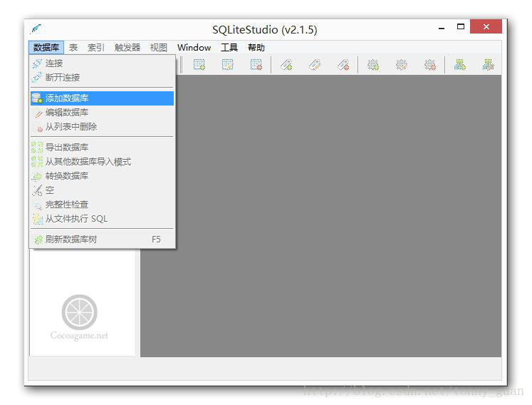Click the new table toolbar icon
Image resolution: width=532 pixels, height=405 pixels.
click(199, 65)
